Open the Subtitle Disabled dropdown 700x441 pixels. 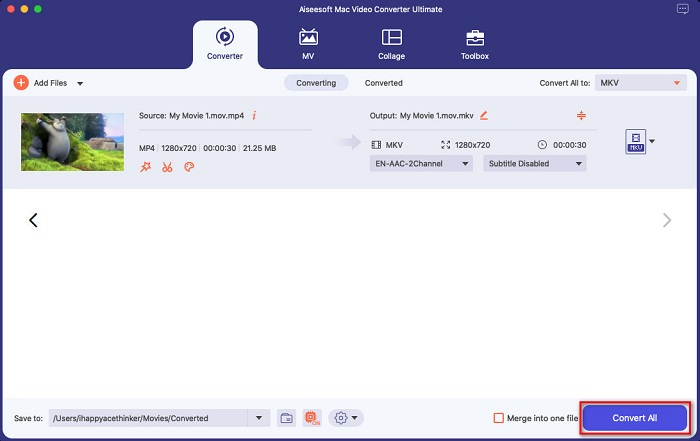534,163
